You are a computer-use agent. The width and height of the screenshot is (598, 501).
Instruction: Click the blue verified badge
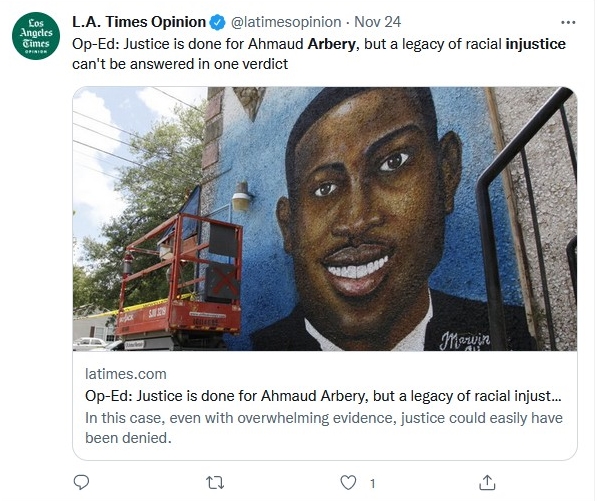pyautogui.click(x=218, y=22)
